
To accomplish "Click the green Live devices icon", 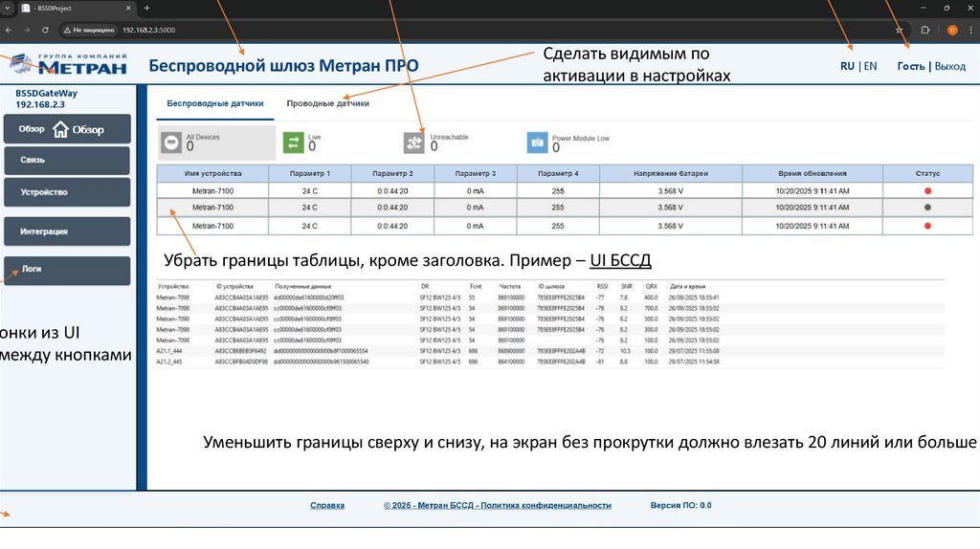I will [293, 143].
